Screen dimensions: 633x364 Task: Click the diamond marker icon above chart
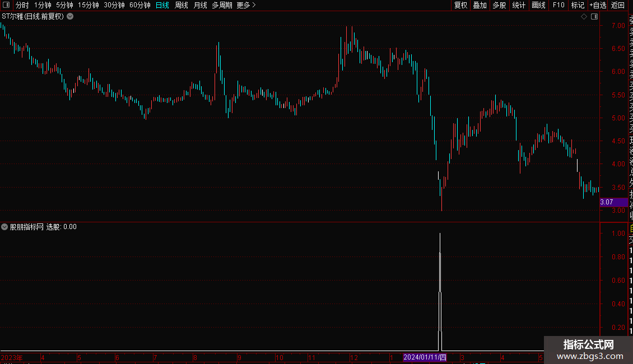584,17
